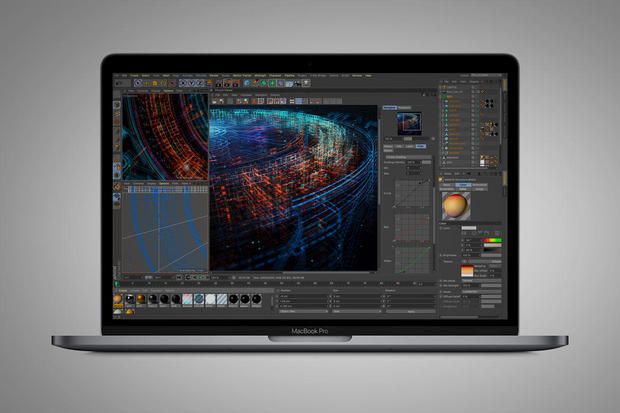This screenshot has height=413, width=620.
Task: Open the Pipeline menu
Action: tap(289, 76)
